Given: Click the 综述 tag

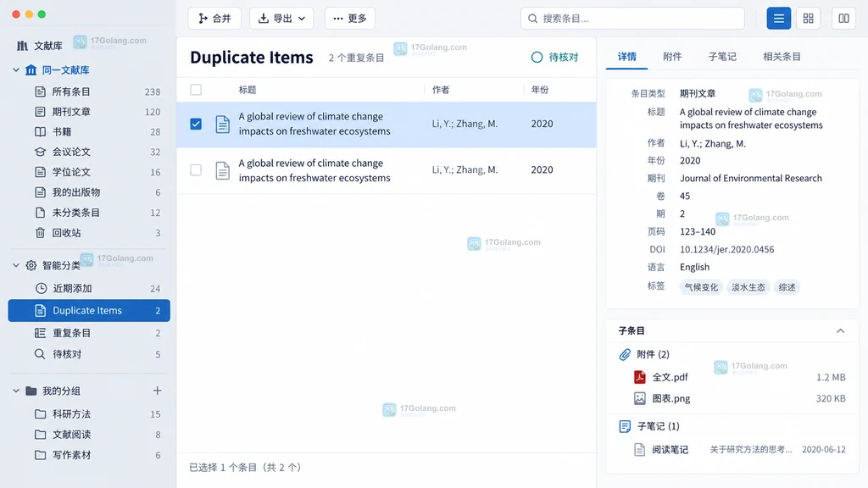Looking at the screenshot, I should tap(787, 287).
